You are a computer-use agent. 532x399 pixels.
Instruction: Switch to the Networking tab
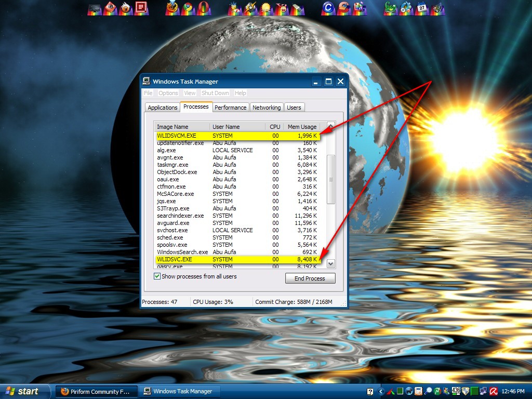click(x=267, y=108)
